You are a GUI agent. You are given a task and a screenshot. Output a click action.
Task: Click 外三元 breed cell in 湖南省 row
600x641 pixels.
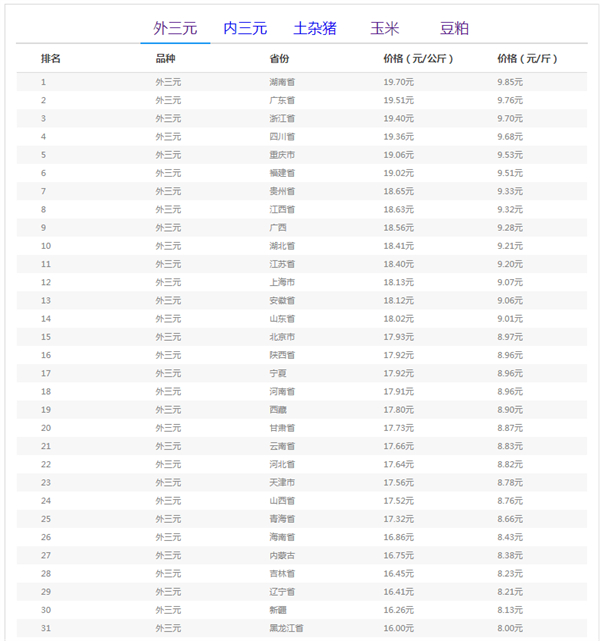tap(168, 82)
